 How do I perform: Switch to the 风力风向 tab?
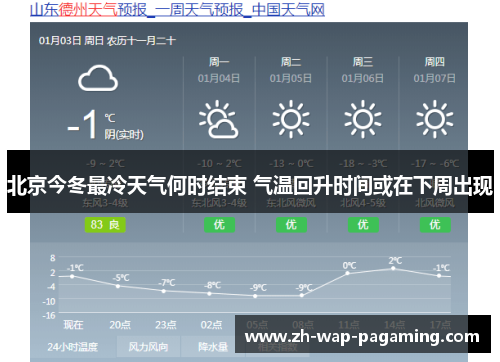(148, 347)
